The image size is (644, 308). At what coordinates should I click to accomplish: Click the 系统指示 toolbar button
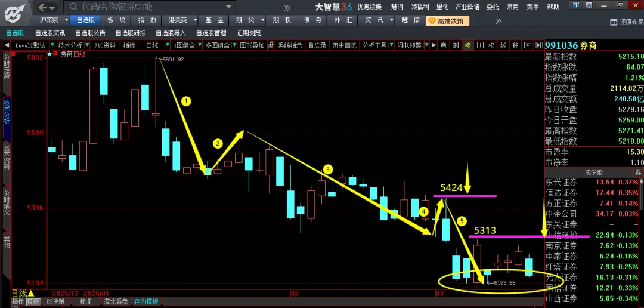coord(290,45)
